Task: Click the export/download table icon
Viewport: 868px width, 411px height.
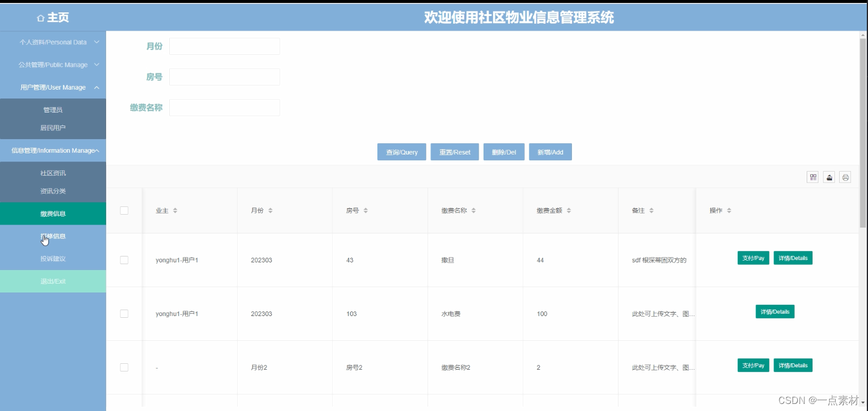Action: click(x=828, y=176)
